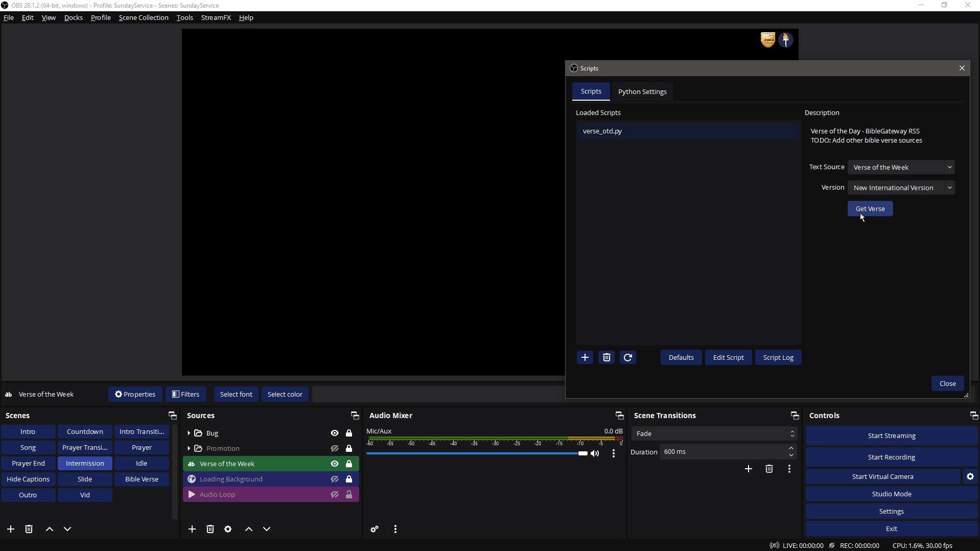Add a new scene transition

(749, 469)
